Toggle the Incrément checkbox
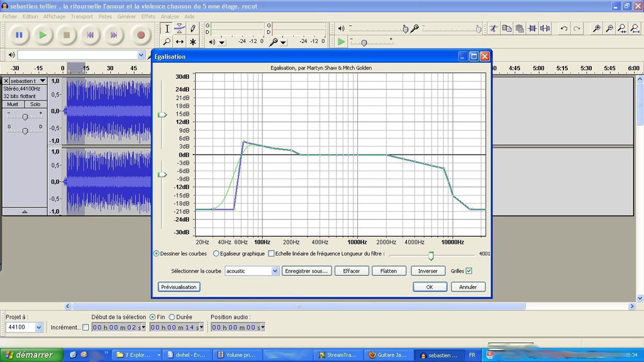The height and width of the screenshot is (362, 644). 86,327
